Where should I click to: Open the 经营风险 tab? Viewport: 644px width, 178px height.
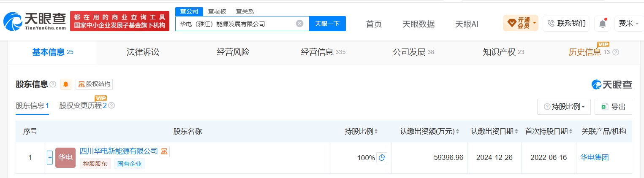(x=233, y=52)
